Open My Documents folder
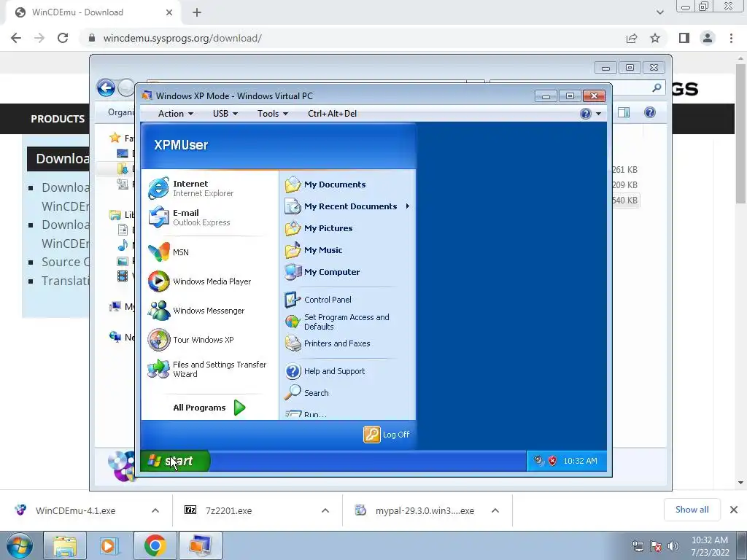 click(325, 184)
